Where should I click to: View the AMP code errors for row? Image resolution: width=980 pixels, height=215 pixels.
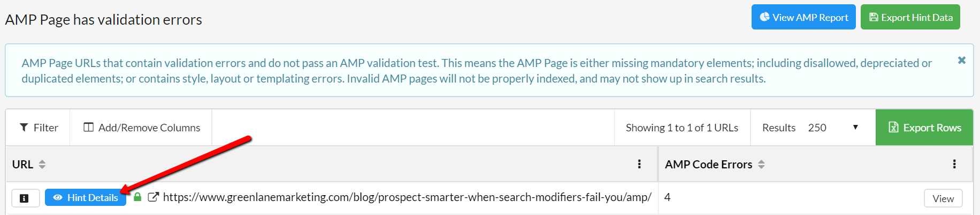943,198
